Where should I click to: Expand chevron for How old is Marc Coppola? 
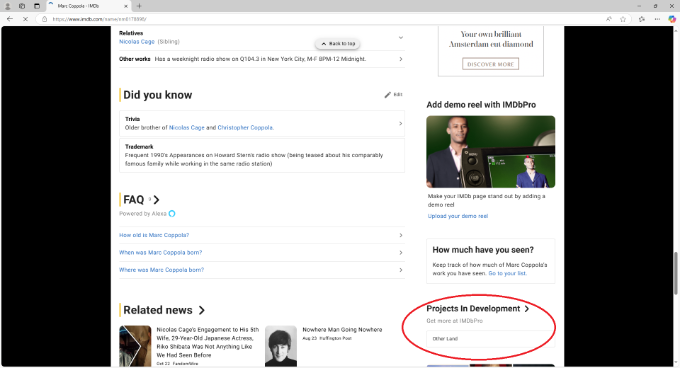pos(401,235)
